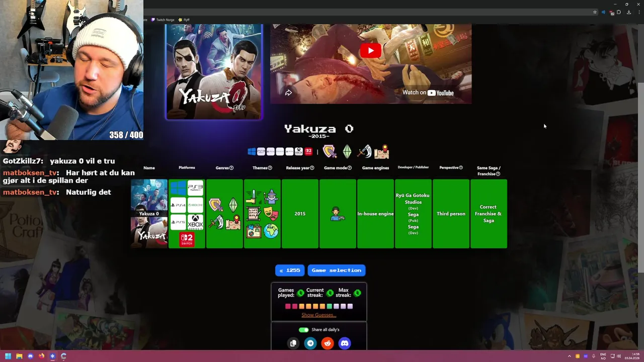The height and width of the screenshot is (362, 644).
Task: Open Game selection
Action: (x=337, y=270)
